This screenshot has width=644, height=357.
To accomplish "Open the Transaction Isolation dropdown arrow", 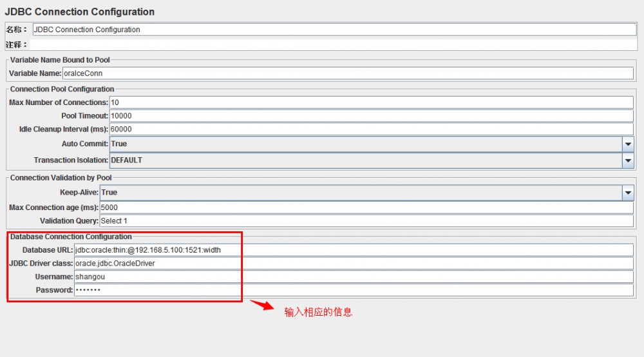I will point(627,160).
